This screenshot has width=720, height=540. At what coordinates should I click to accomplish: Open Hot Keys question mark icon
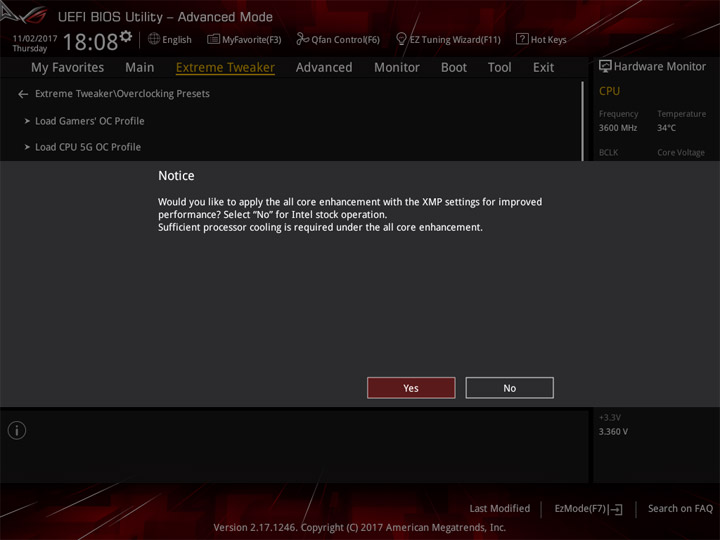522,39
